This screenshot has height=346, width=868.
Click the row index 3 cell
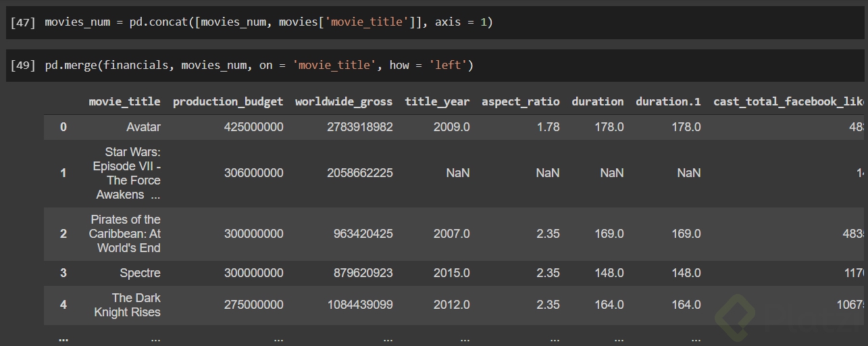click(x=63, y=273)
